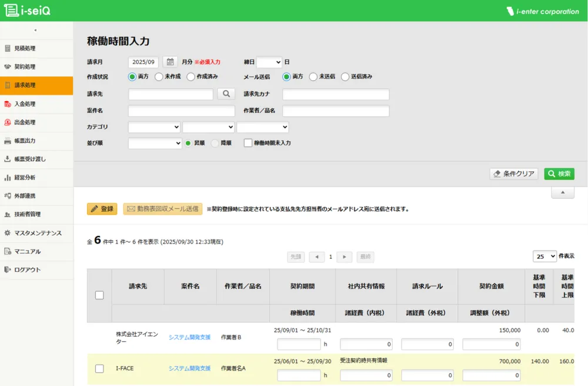Open the calendar picker next to 請求月
This screenshot has height=386, width=588.
[169, 61]
